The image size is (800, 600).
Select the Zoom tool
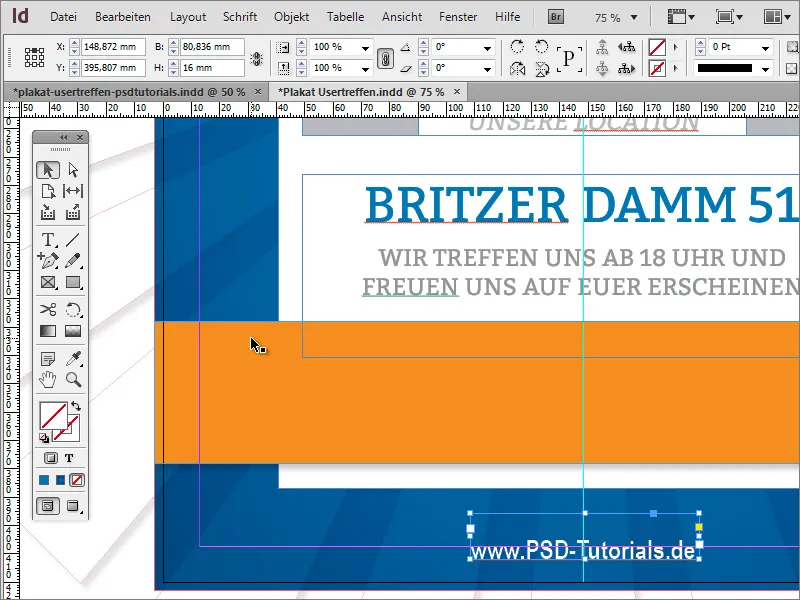(x=73, y=380)
